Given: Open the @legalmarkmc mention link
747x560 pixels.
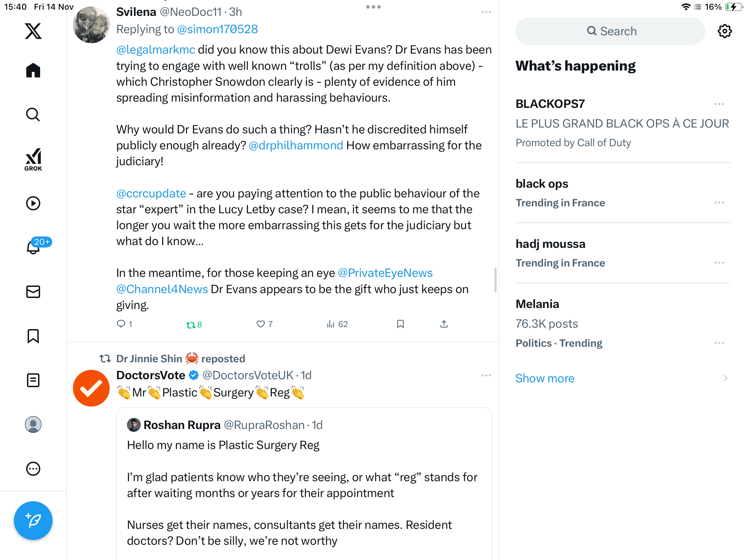Looking at the screenshot, I should [156, 50].
